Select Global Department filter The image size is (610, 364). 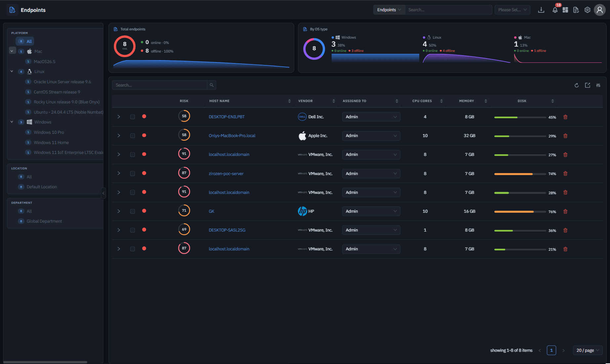tap(44, 221)
